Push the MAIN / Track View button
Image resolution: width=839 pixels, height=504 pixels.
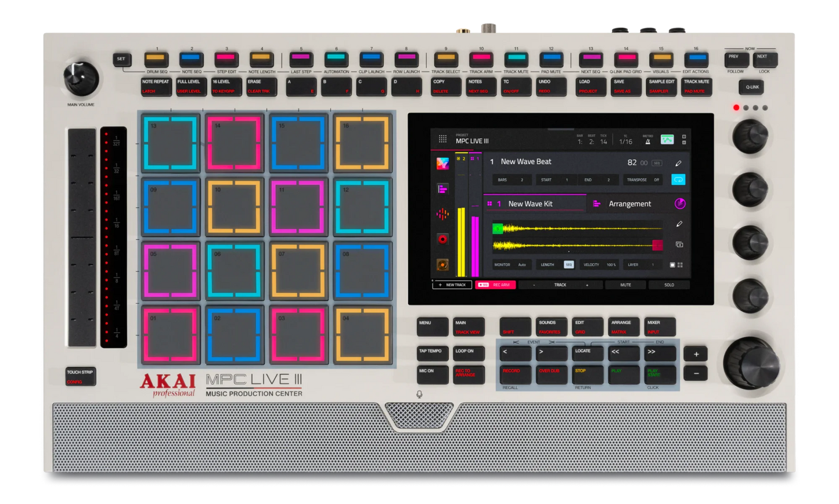[469, 327]
